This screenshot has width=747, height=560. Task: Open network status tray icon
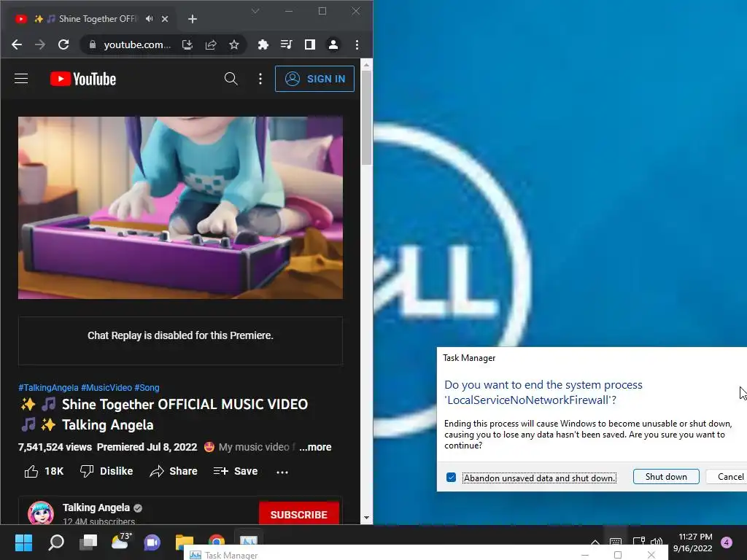pyautogui.click(x=639, y=542)
